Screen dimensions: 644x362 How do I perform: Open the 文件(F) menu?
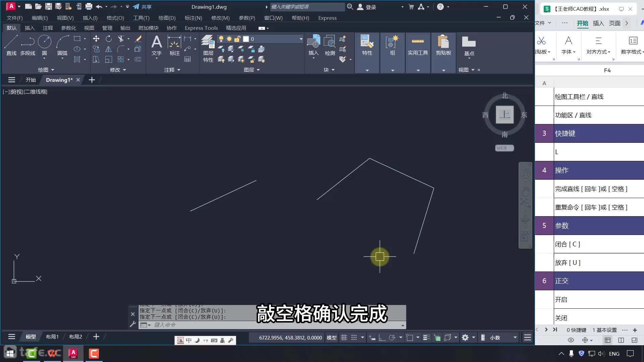coord(15,18)
